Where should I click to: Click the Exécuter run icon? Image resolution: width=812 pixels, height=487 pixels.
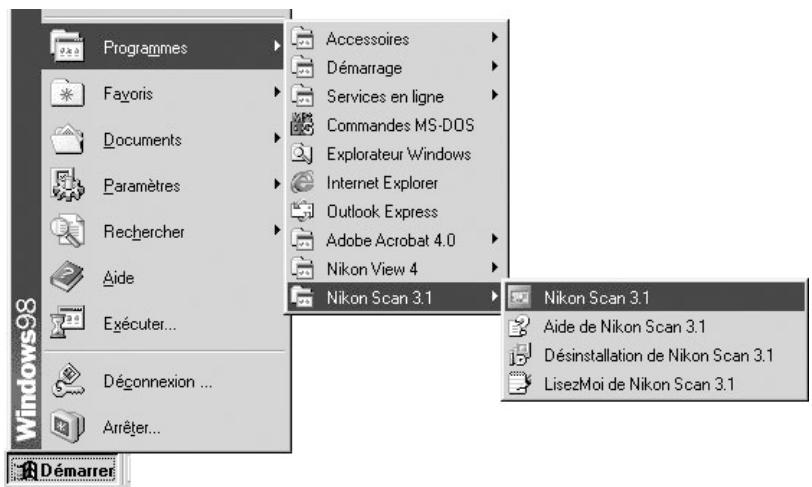point(67,322)
